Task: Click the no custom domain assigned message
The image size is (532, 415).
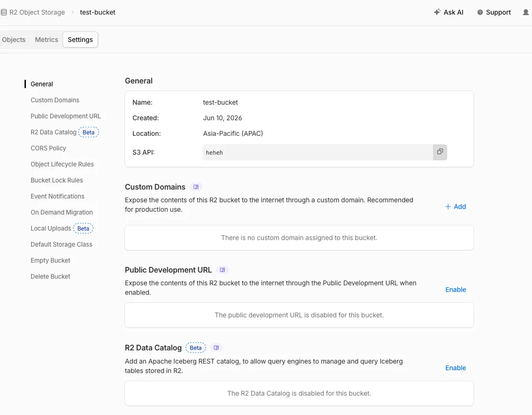Action: [x=299, y=238]
